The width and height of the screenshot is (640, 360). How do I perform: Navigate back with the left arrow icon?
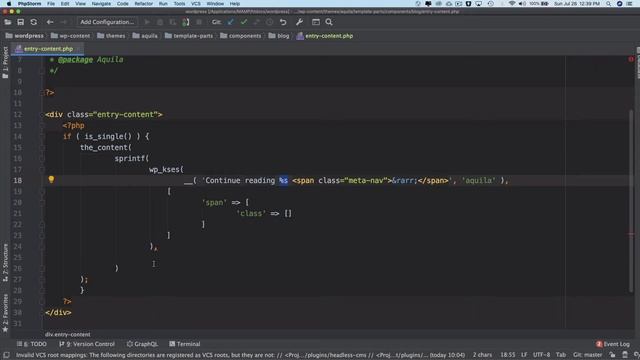tap(50, 22)
